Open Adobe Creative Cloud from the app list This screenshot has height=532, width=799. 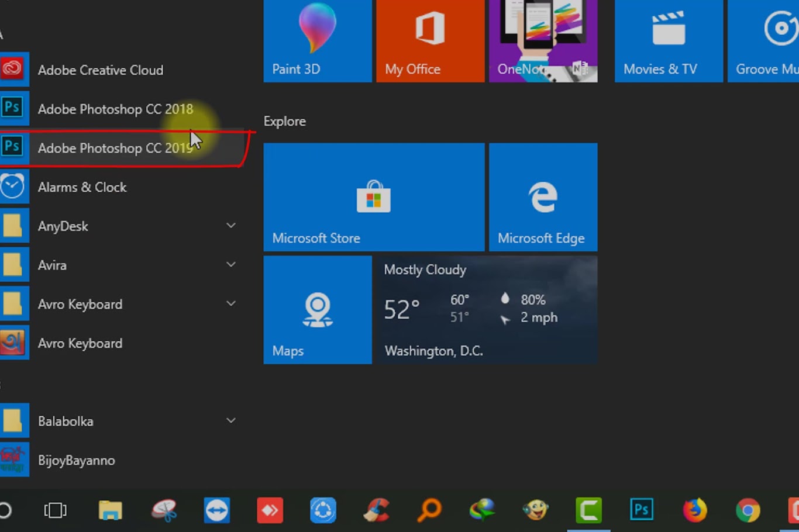tap(122, 70)
